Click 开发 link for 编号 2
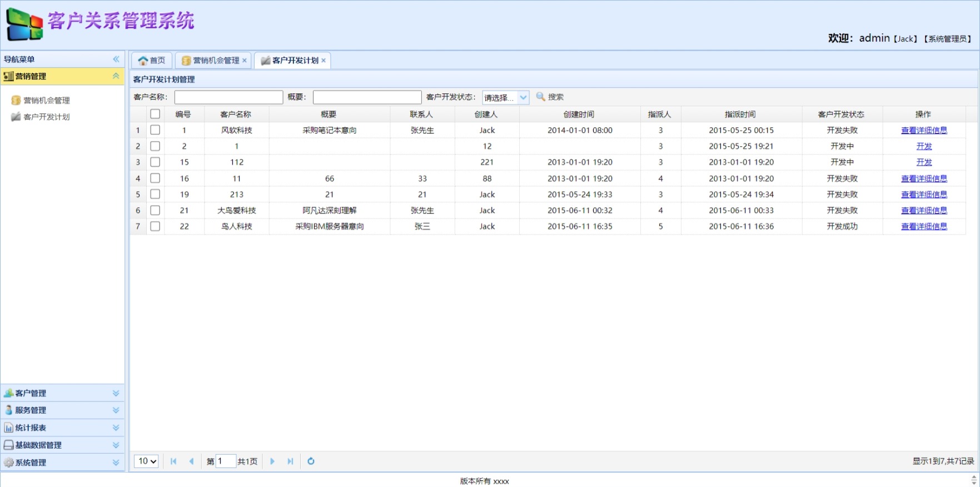 pos(924,146)
